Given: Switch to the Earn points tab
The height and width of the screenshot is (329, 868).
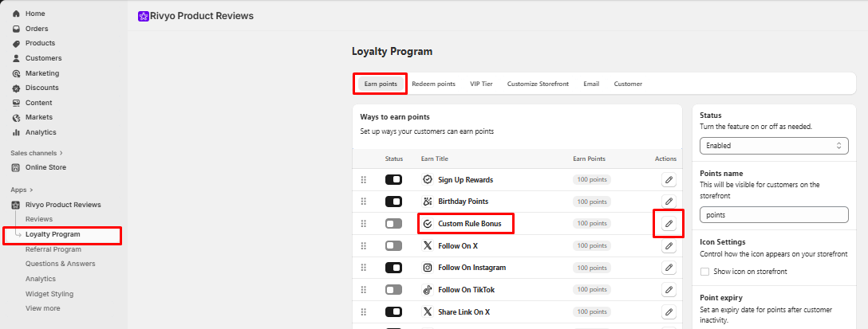Looking at the screenshot, I should coord(381,84).
